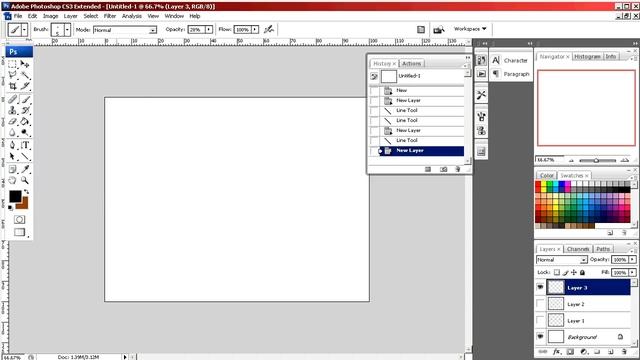Select the Brush tool in toolbox
Viewport: 640px width, 360px height.
25,99
